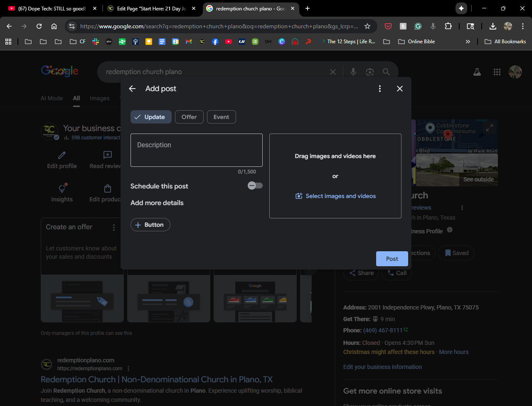
Task: Close the Add post dialog
Action: (x=399, y=89)
